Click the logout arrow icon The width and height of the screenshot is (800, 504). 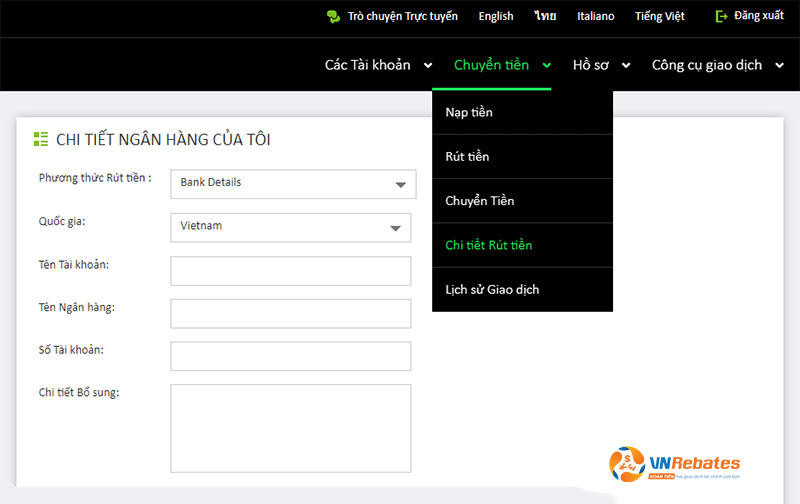[x=721, y=16]
